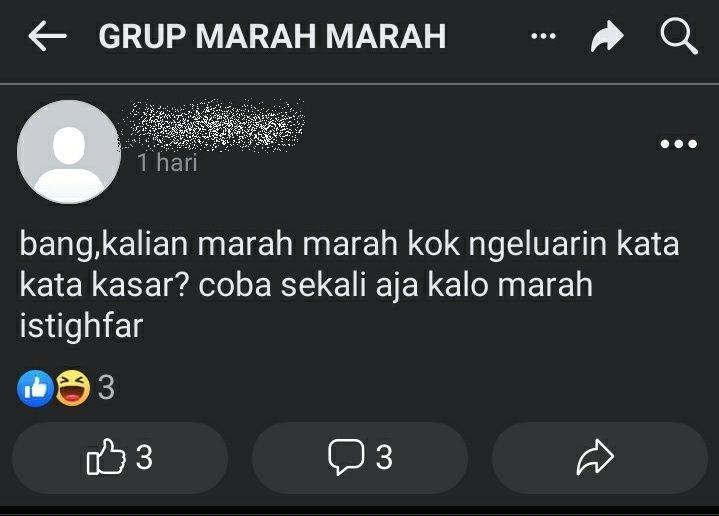Image resolution: width=719 pixels, height=516 pixels.
Task: Go back using the left arrow
Action: pos(47,35)
